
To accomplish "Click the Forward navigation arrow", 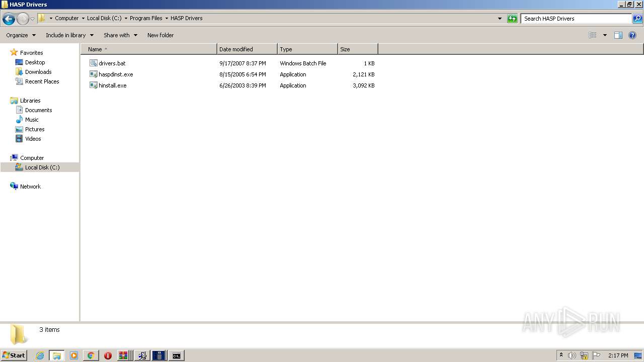I will 23,19.
